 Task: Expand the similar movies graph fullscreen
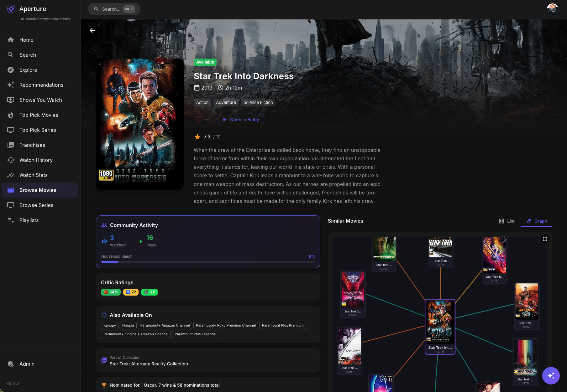pos(545,239)
